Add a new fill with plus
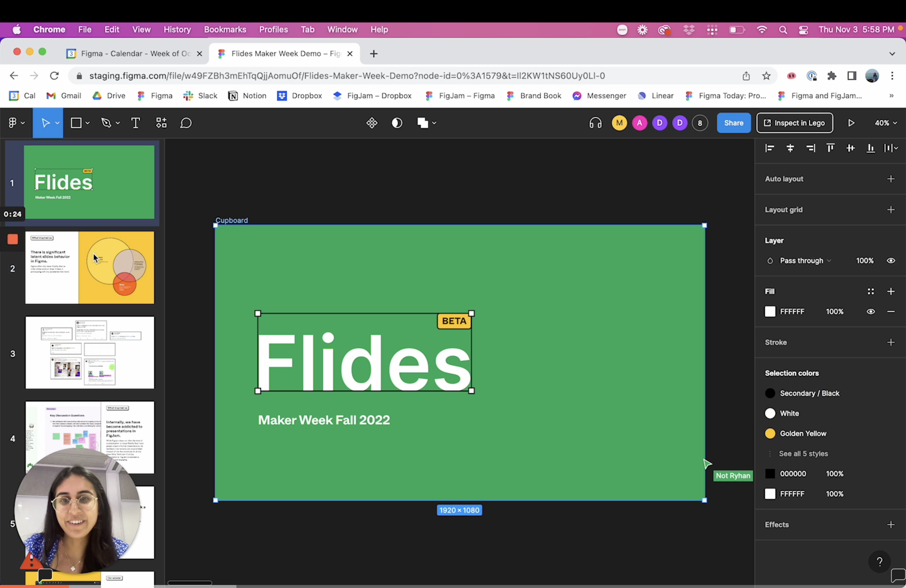 pyautogui.click(x=891, y=292)
